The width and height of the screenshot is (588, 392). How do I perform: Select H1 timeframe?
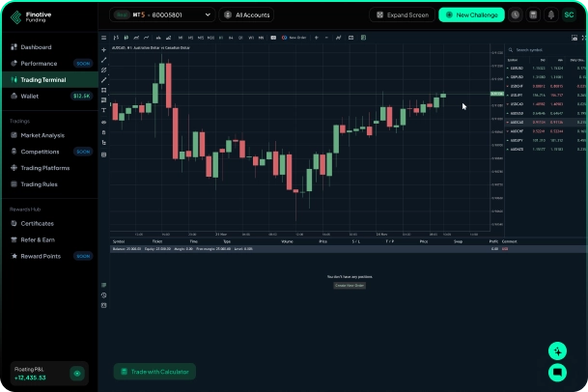(x=221, y=38)
